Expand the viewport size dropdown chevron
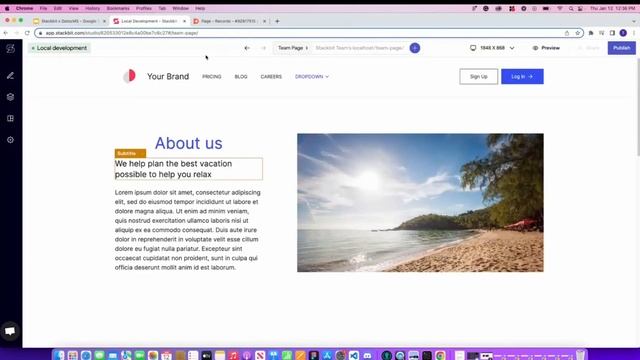The image size is (640, 360). tap(512, 48)
